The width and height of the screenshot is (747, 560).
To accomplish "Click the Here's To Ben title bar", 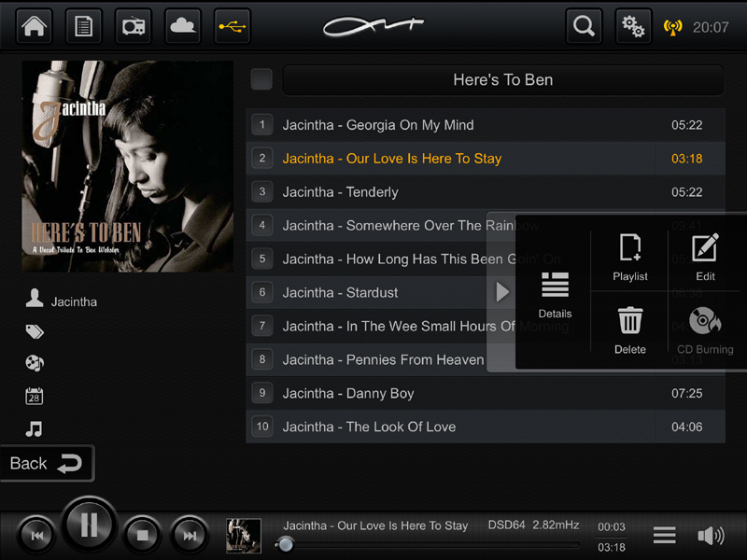I will (503, 79).
